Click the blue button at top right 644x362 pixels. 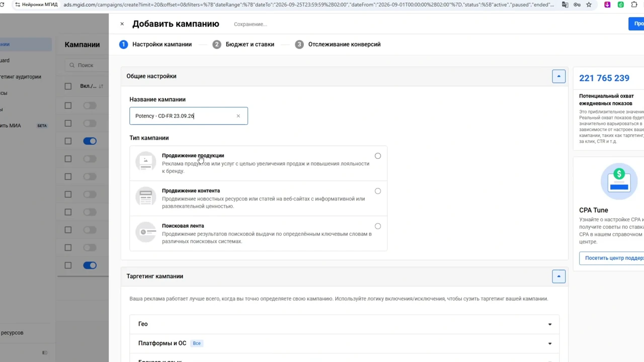point(636,24)
